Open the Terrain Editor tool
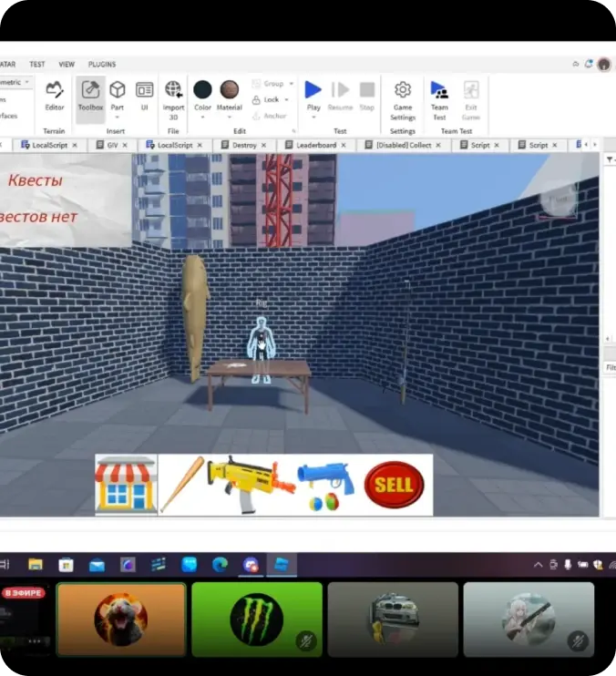This screenshot has width=616, height=676. coord(55,96)
